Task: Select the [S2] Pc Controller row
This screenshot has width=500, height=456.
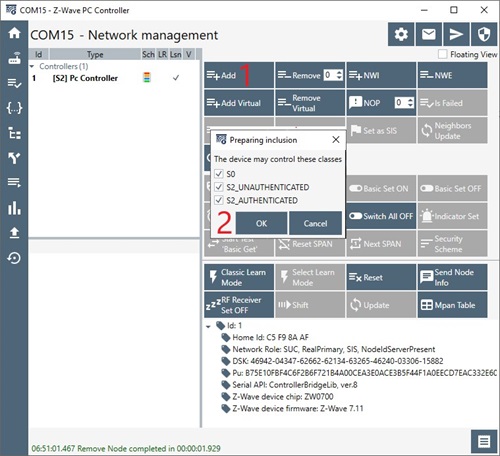Action: [114, 78]
